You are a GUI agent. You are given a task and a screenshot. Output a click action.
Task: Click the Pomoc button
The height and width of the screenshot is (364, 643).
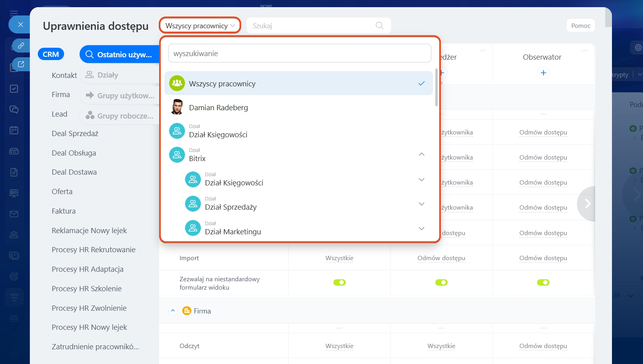pos(581,25)
